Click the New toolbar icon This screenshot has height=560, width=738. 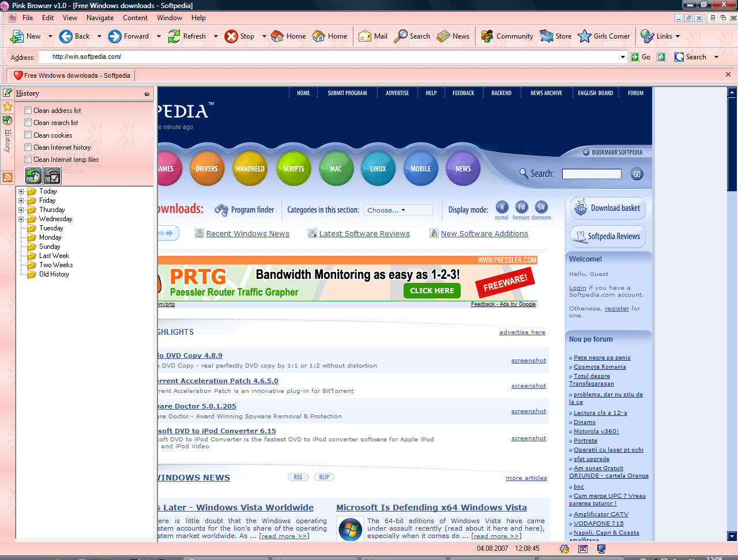(25, 36)
